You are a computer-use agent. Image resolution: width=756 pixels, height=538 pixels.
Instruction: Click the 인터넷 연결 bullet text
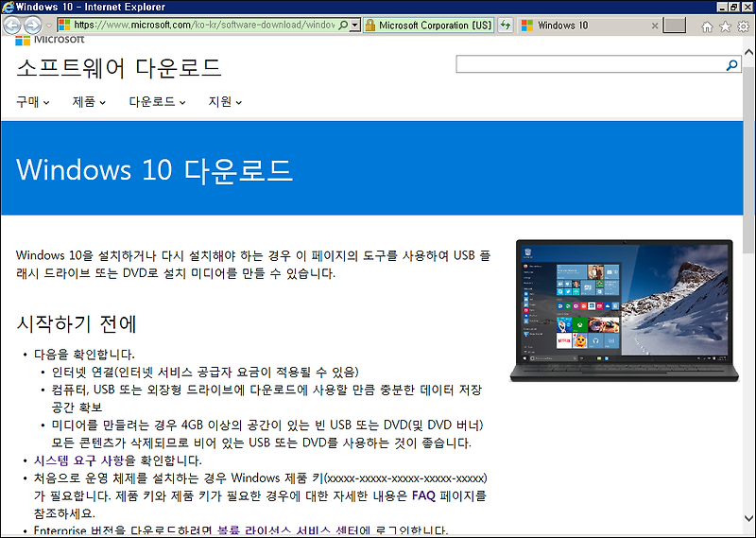click(x=205, y=372)
